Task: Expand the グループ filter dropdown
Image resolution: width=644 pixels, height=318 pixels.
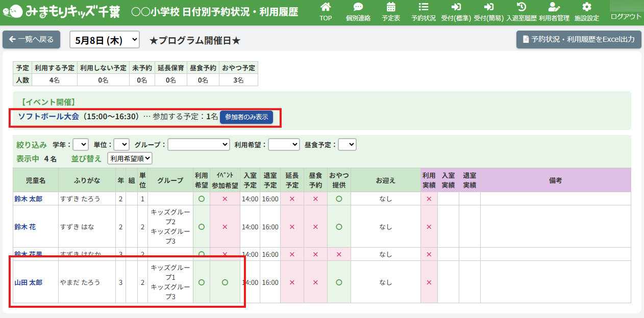Action: click(x=199, y=145)
